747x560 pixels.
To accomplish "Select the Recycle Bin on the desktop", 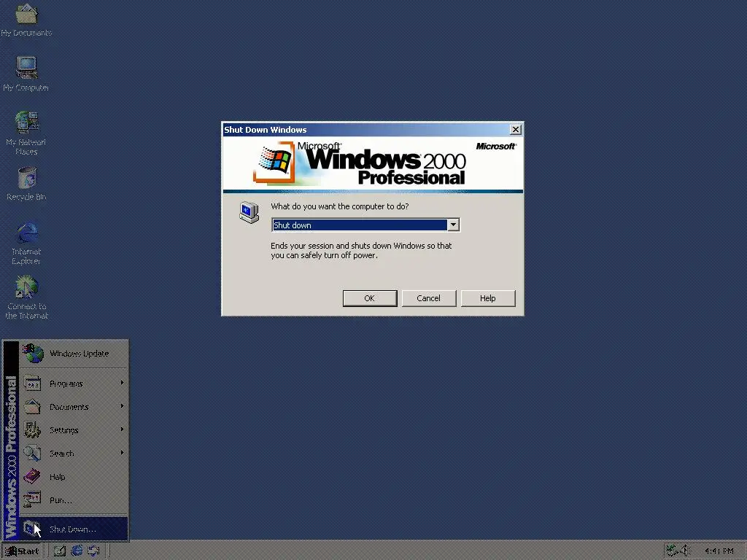I will [26, 183].
